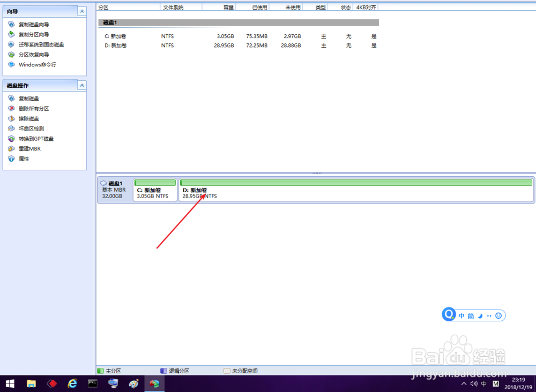The image size is (536, 392).
Task: Click the 坏扇区检测 link
Action: [31, 129]
